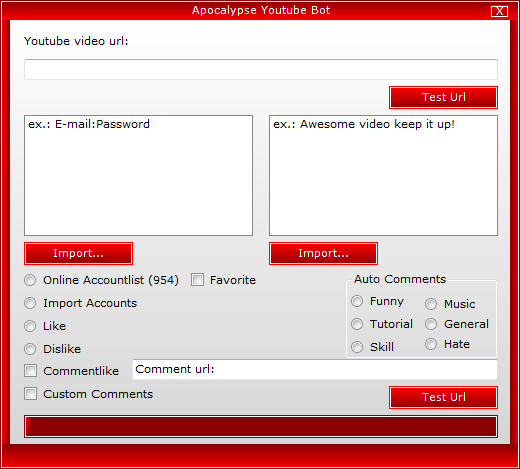The image size is (520, 469).
Task: Click the Awesome video comments text area
Action: (383, 175)
